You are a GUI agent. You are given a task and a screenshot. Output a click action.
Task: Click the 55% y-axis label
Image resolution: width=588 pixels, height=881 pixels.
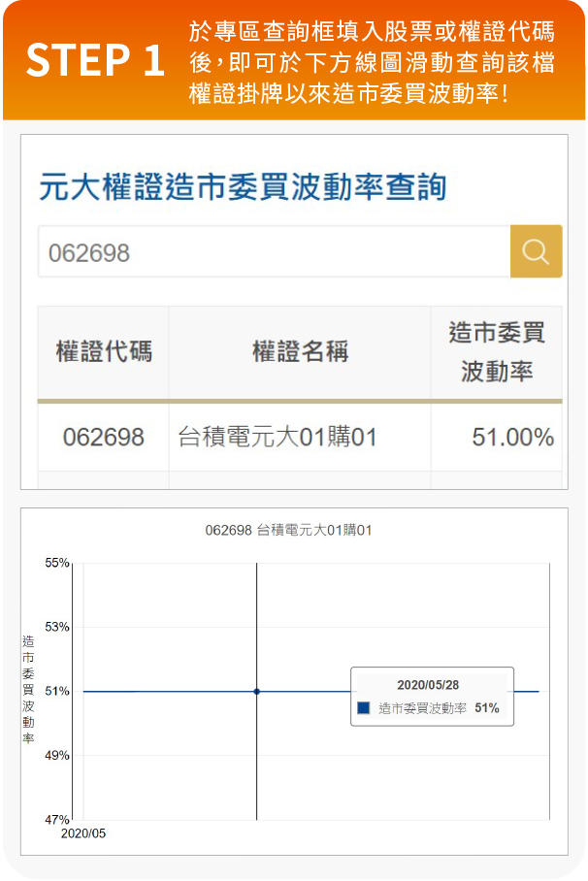[x=57, y=563]
